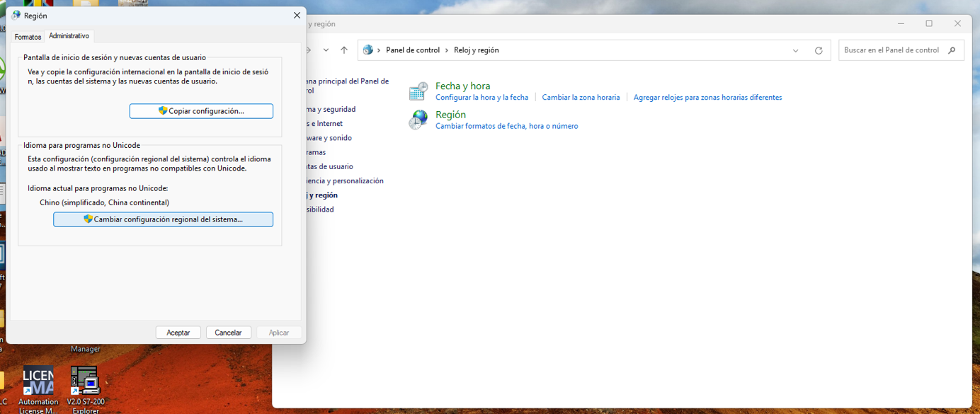Open Configurar la hora y la fecha

click(x=482, y=98)
